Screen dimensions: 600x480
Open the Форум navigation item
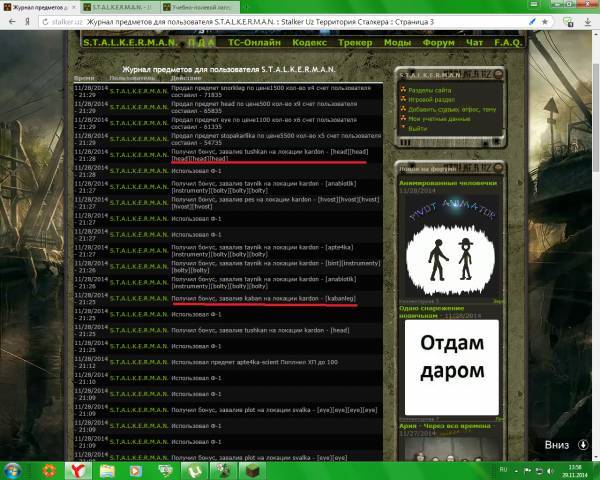[437, 43]
